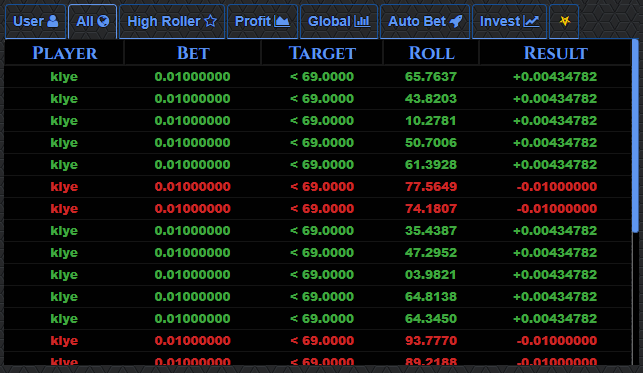Click the globe icon on All tab
The height and width of the screenshot is (373, 643).
coord(103,21)
